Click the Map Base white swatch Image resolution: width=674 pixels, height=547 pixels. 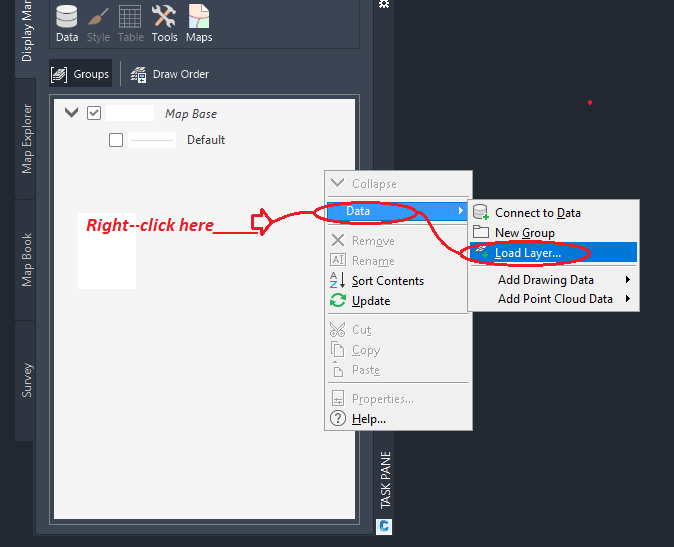point(129,113)
